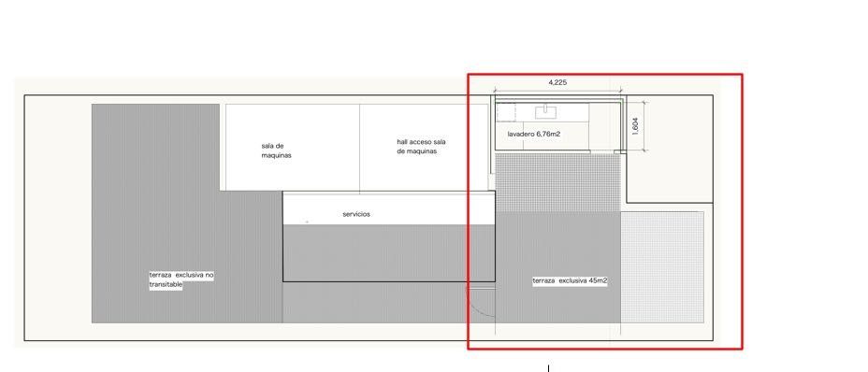Select the door swing arc near terraza
This screenshot has height=372, width=868.
point(481,302)
